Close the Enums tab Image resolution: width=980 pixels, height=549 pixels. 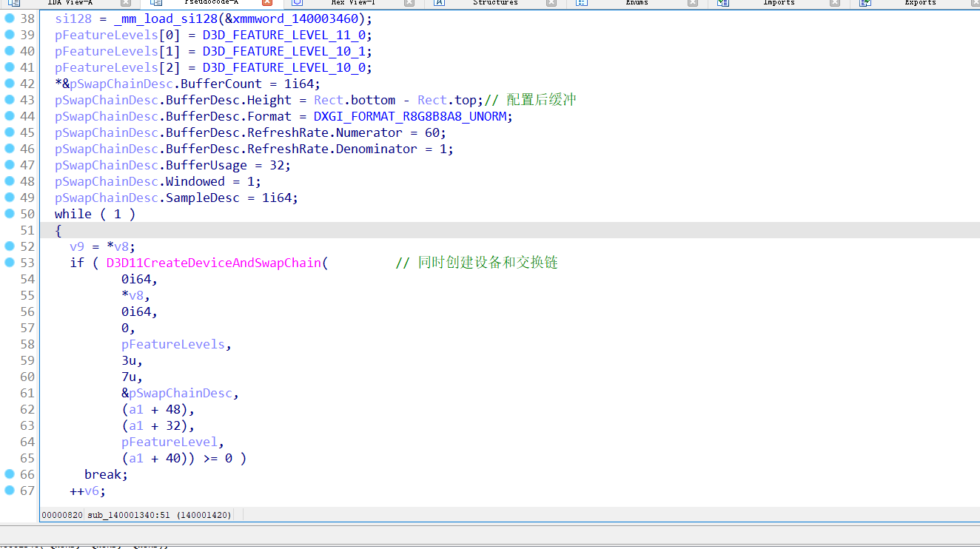(693, 3)
